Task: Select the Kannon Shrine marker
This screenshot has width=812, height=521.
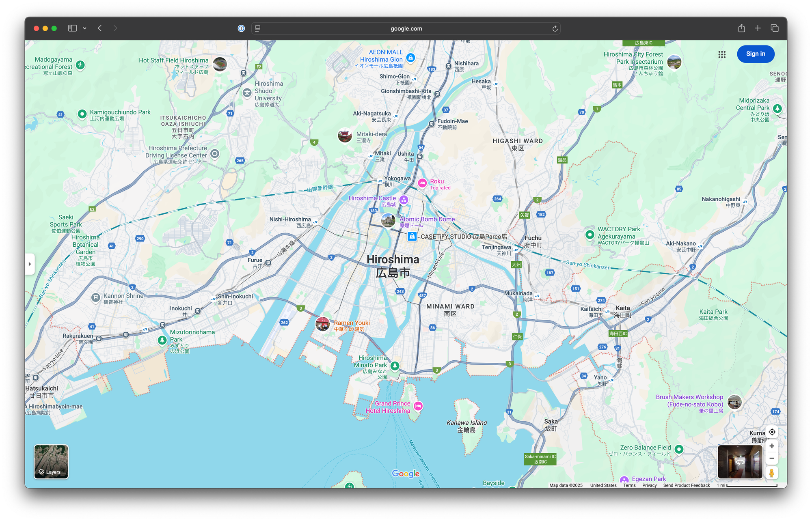Action: (95, 298)
